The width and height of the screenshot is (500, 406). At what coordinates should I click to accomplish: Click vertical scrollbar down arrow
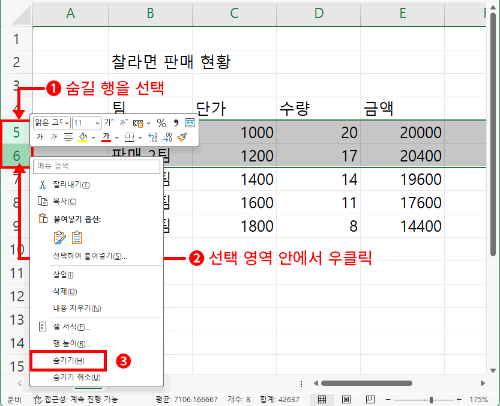point(493,370)
